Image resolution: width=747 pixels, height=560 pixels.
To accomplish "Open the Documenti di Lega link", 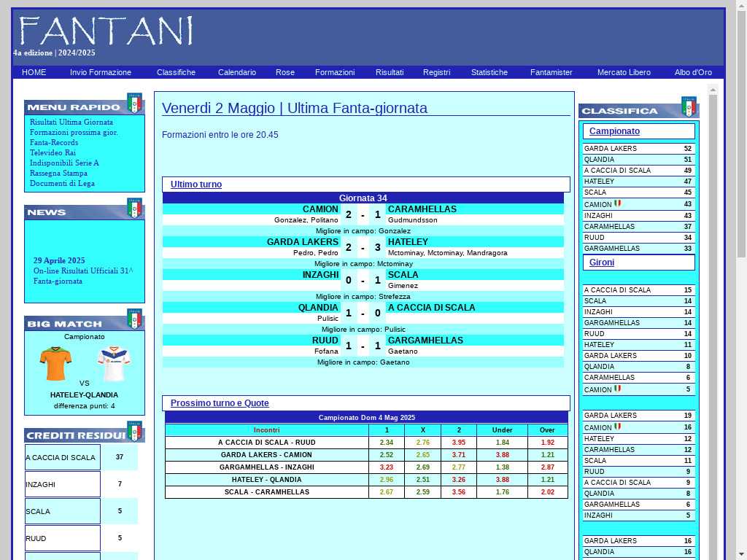I will pos(62,183).
